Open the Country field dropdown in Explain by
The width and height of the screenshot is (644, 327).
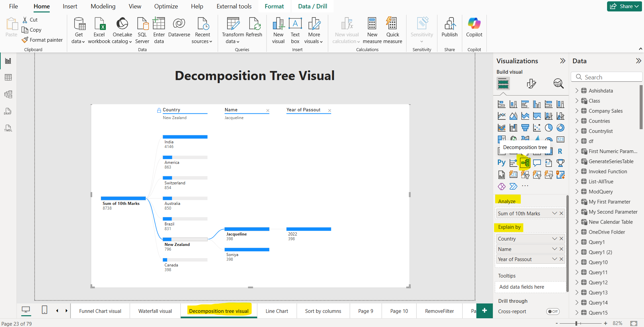554,239
